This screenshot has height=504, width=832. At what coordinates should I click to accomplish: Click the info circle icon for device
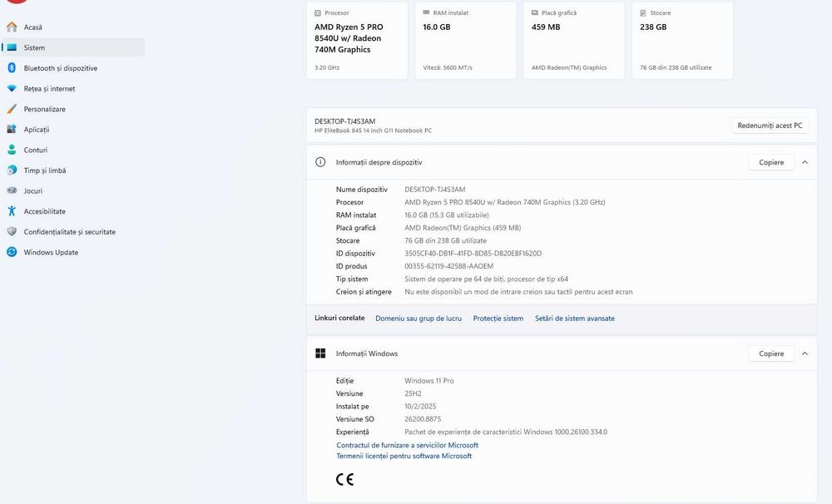tap(320, 162)
